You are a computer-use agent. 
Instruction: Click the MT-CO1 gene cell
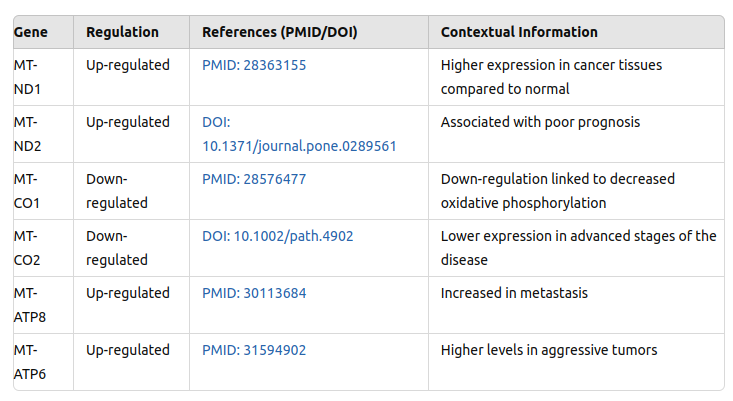pyautogui.click(x=26, y=191)
